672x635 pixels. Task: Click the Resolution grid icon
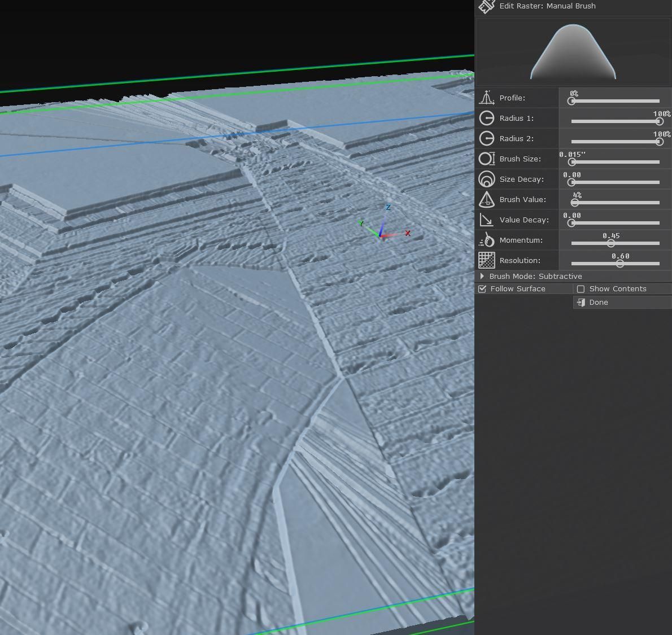486,260
